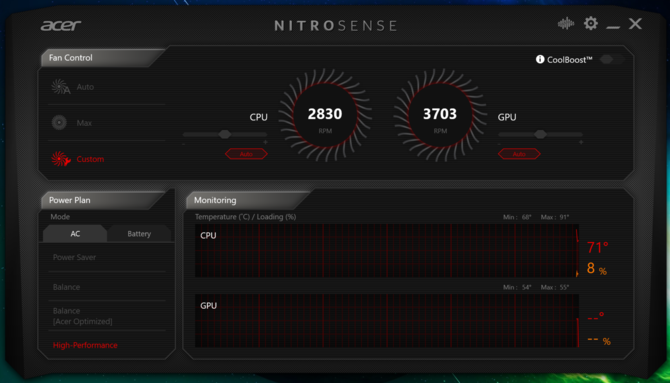Click the CPU fan speed slider handle
Image resolution: width=670 pixels, height=383 pixels.
pyautogui.click(x=225, y=134)
